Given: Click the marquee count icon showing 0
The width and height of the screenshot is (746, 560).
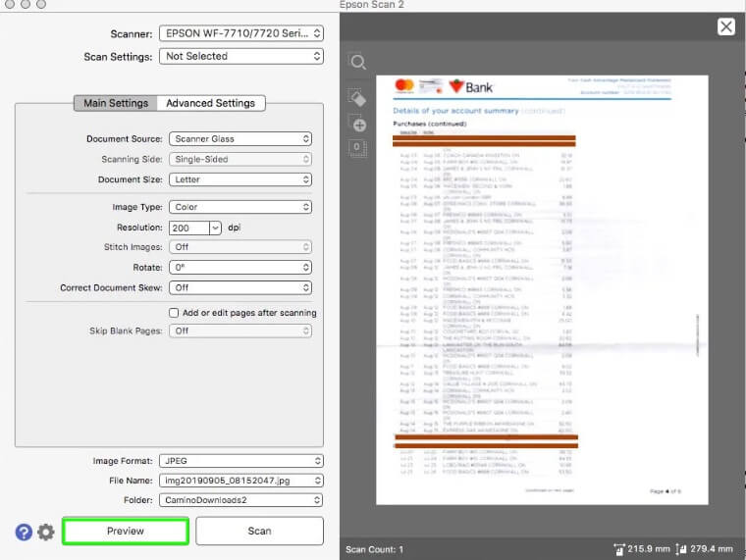Looking at the screenshot, I should point(357,148).
